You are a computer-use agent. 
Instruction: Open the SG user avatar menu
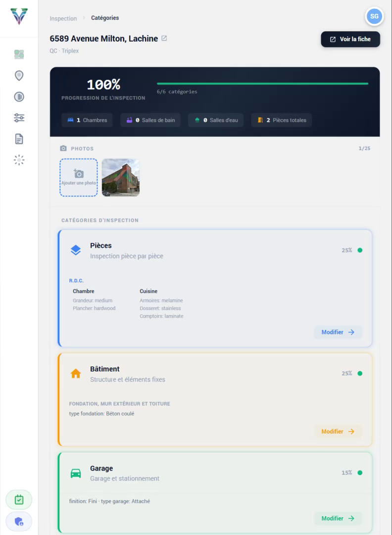374,16
